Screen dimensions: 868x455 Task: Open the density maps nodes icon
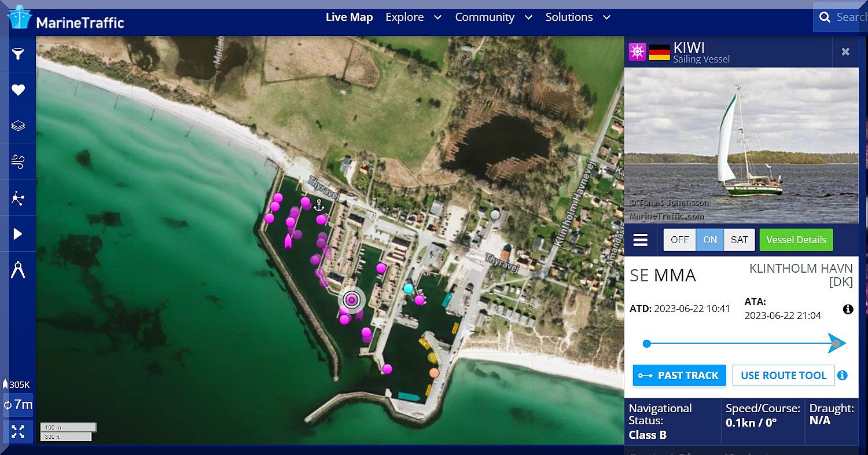click(18, 198)
